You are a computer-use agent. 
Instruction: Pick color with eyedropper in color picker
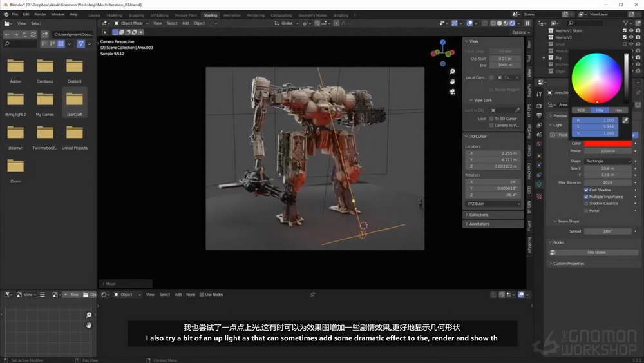tap(625, 120)
